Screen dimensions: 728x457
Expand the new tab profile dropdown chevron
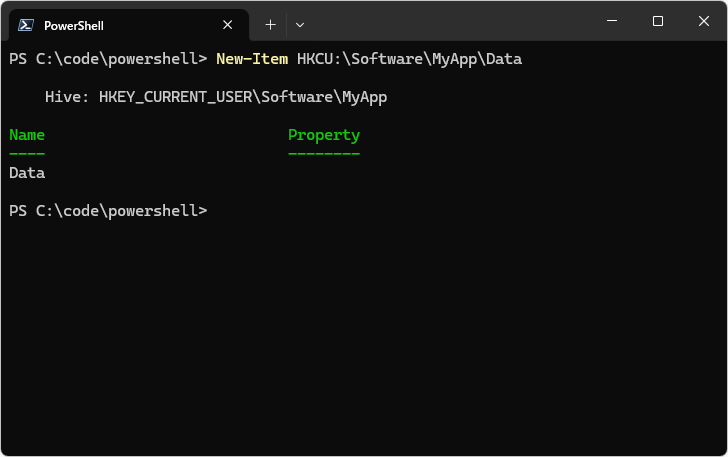(x=300, y=25)
